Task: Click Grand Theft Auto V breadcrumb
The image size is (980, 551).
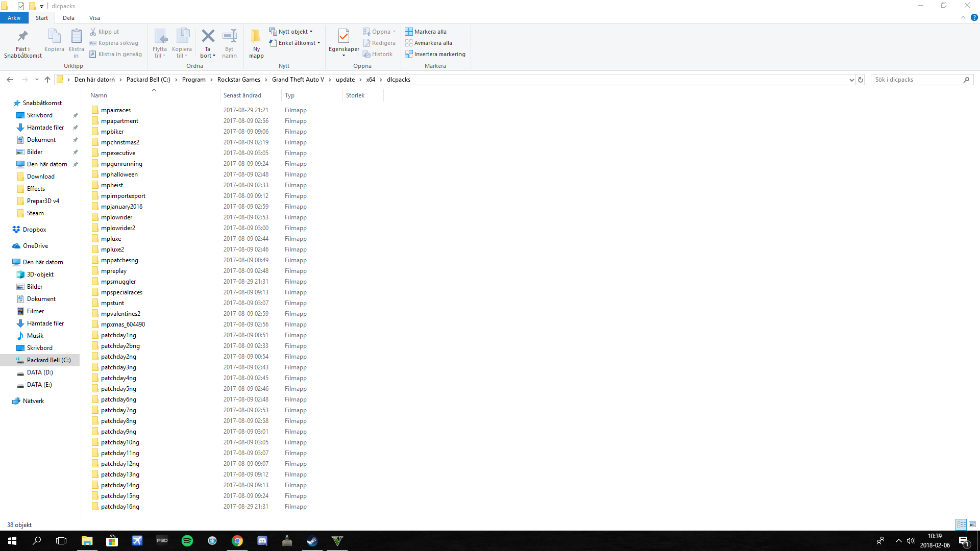Action: [x=298, y=80]
